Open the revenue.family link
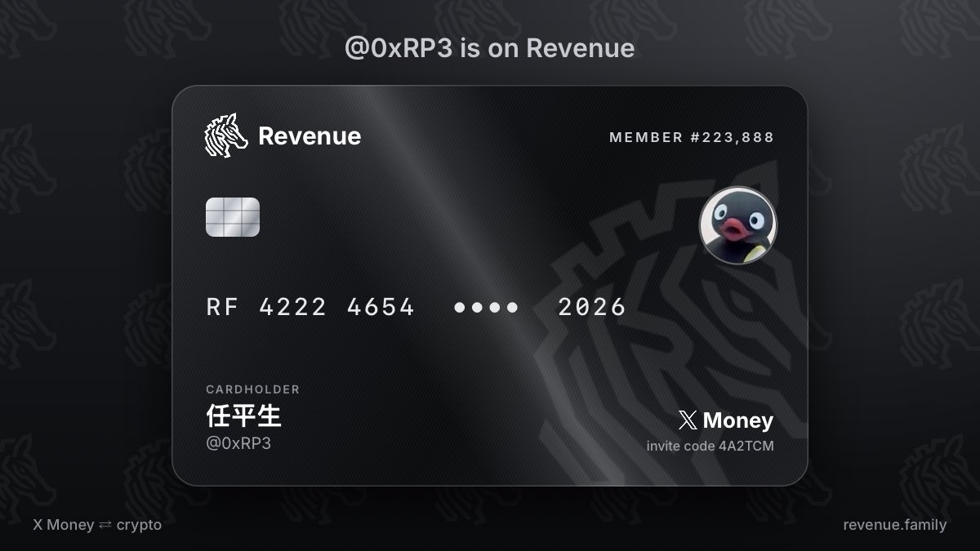980x551 pixels. [895, 525]
